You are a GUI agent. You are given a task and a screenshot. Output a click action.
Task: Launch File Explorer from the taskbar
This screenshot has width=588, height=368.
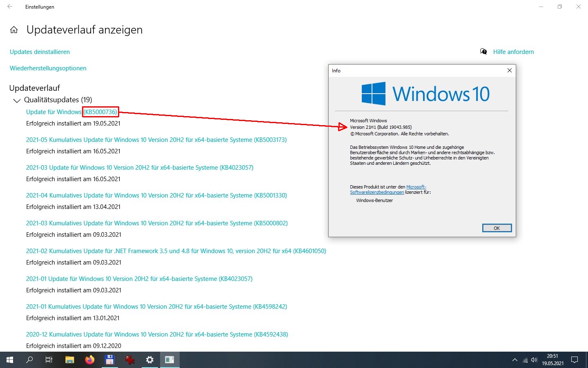[70, 360]
